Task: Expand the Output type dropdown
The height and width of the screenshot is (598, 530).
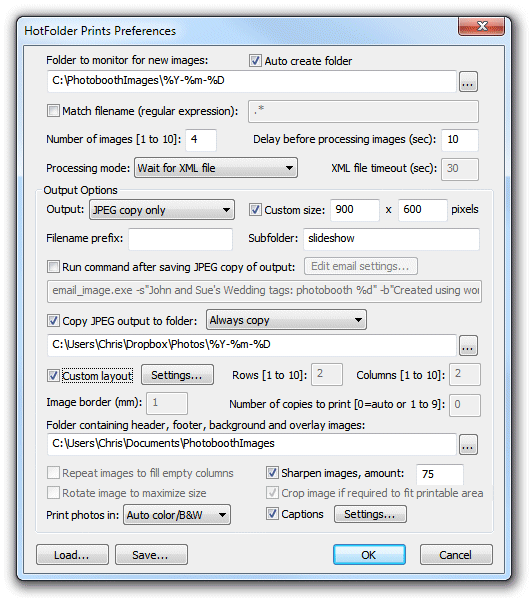Action: click(x=162, y=210)
